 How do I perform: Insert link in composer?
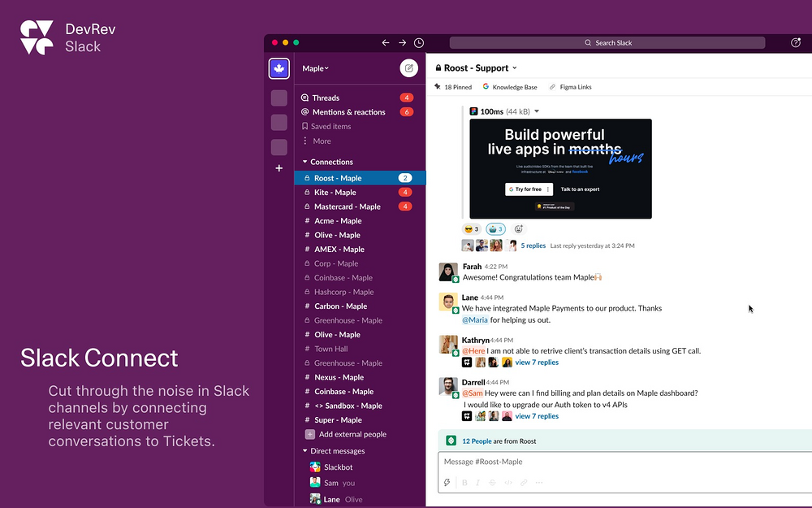(x=524, y=483)
